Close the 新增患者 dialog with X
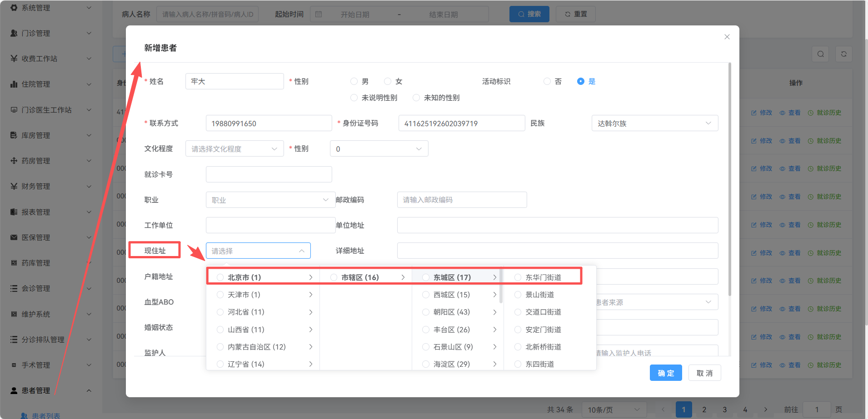Screen dimensions: 868x419 click(x=727, y=37)
